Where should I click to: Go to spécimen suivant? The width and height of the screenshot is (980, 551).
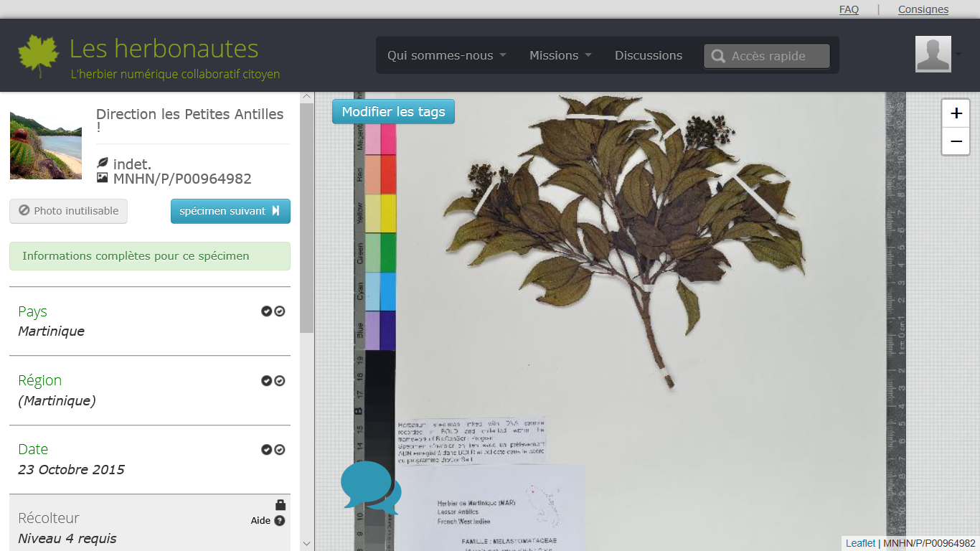click(230, 211)
